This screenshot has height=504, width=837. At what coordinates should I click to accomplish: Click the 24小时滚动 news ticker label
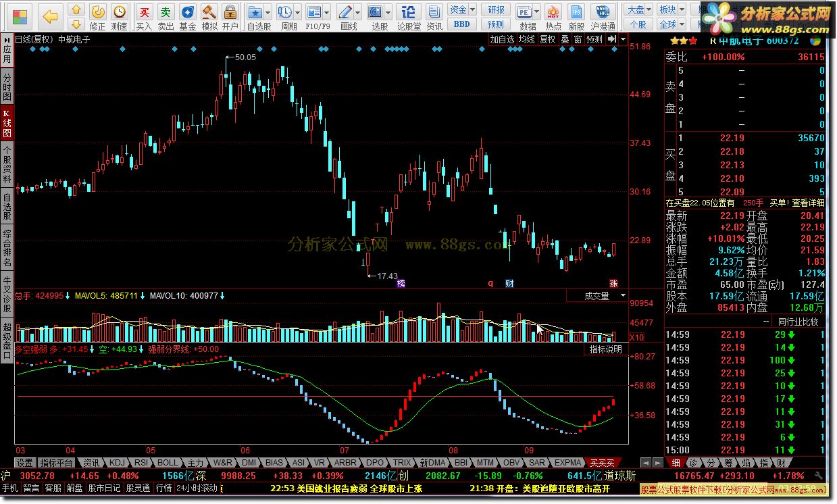point(197,488)
